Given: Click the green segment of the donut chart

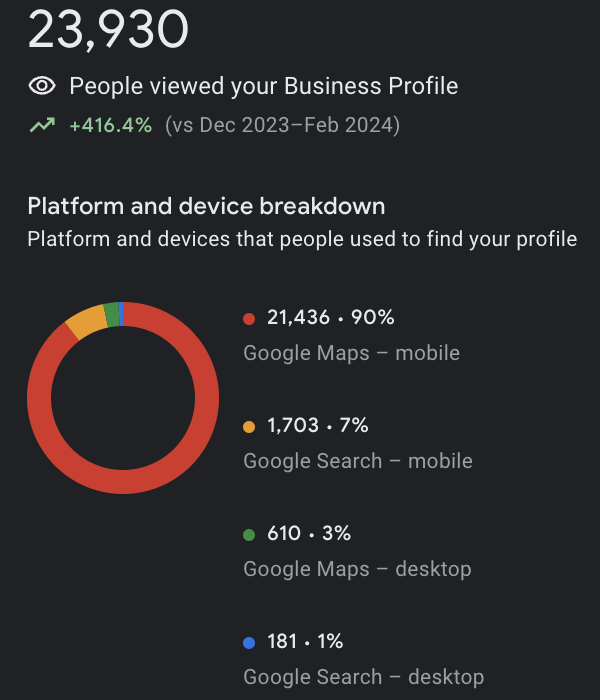Looking at the screenshot, I should click(110, 313).
